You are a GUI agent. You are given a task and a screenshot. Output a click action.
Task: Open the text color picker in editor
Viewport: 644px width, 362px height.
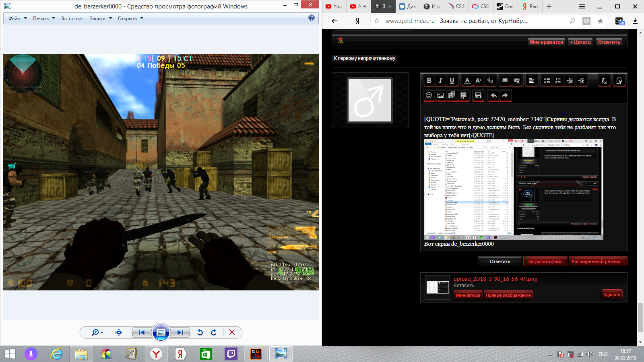(467, 81)
